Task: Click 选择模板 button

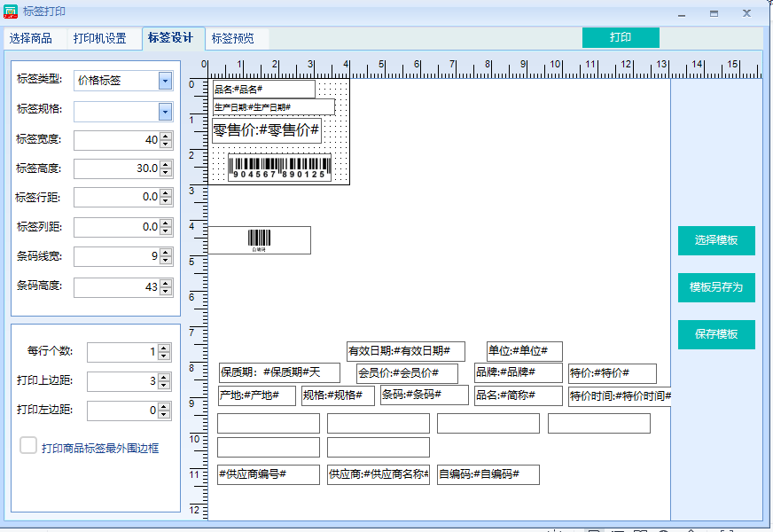Action: tap(716, 240)
